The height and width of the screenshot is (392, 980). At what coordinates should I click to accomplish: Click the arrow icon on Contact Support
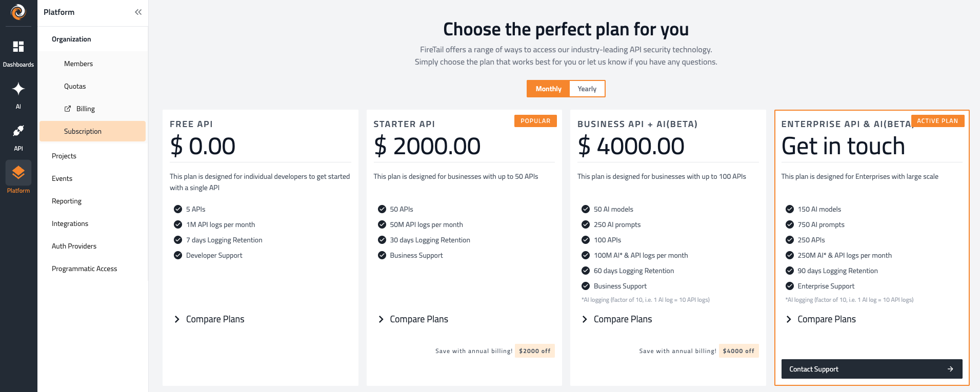pos(950,369)
